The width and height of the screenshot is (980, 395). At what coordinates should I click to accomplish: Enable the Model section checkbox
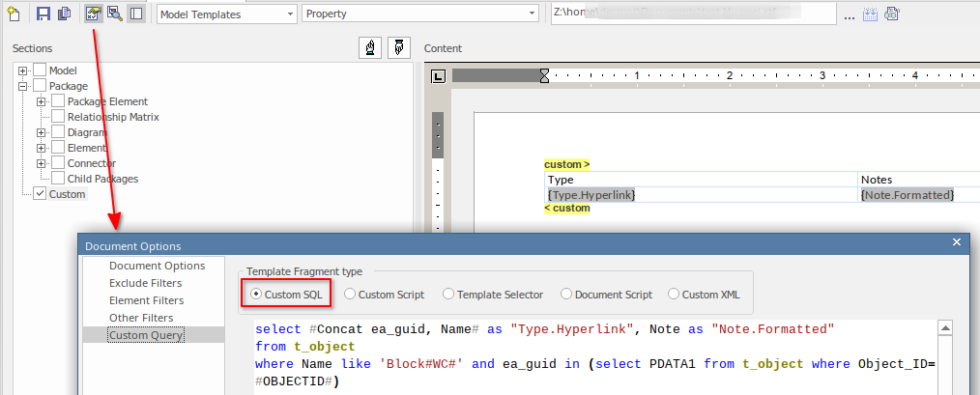pyautogui.click(x=40, y=71)
